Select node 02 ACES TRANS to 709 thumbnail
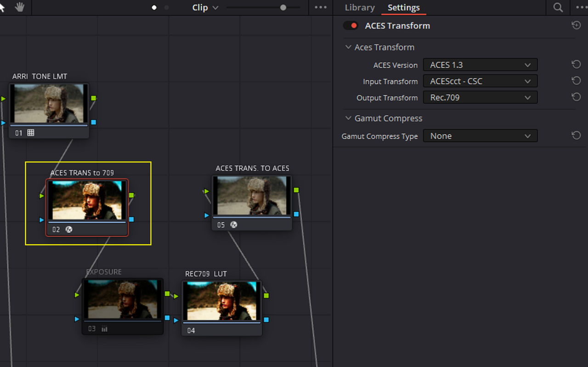 [x=87, y=200]
